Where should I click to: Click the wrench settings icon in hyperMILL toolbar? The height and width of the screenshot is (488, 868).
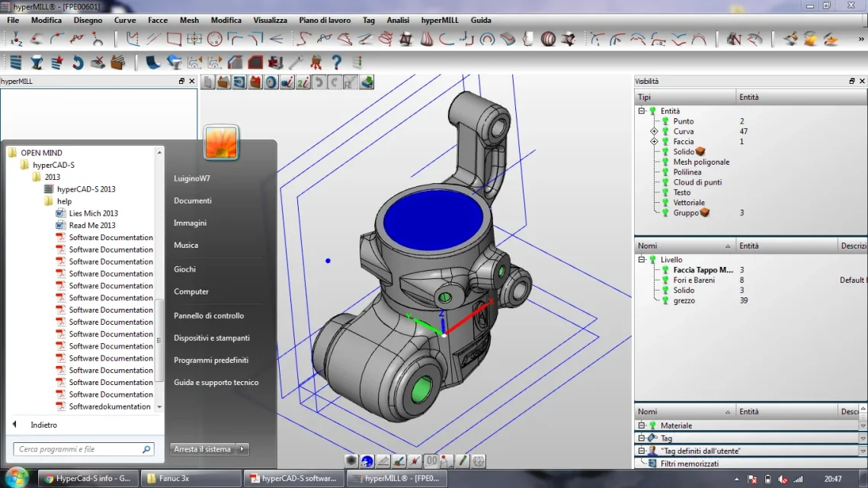coord(295,63)
